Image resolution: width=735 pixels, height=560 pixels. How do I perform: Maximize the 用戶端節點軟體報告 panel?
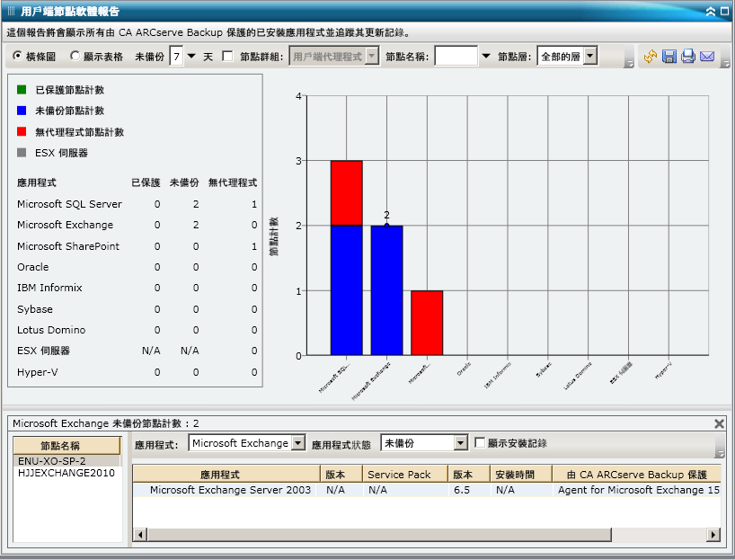click(725, 12)
